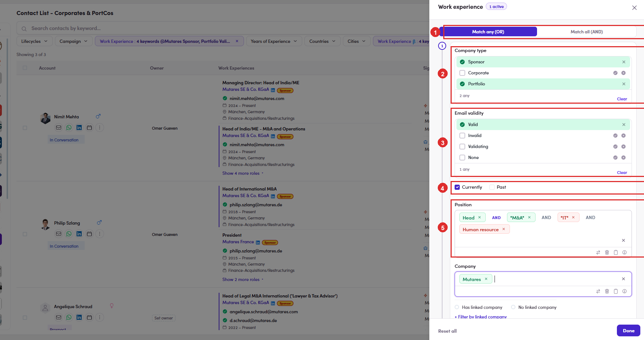Uncheck the Valid email validity option
The height and width of the screenshot is (340, 644).
(x=462, y=125)
